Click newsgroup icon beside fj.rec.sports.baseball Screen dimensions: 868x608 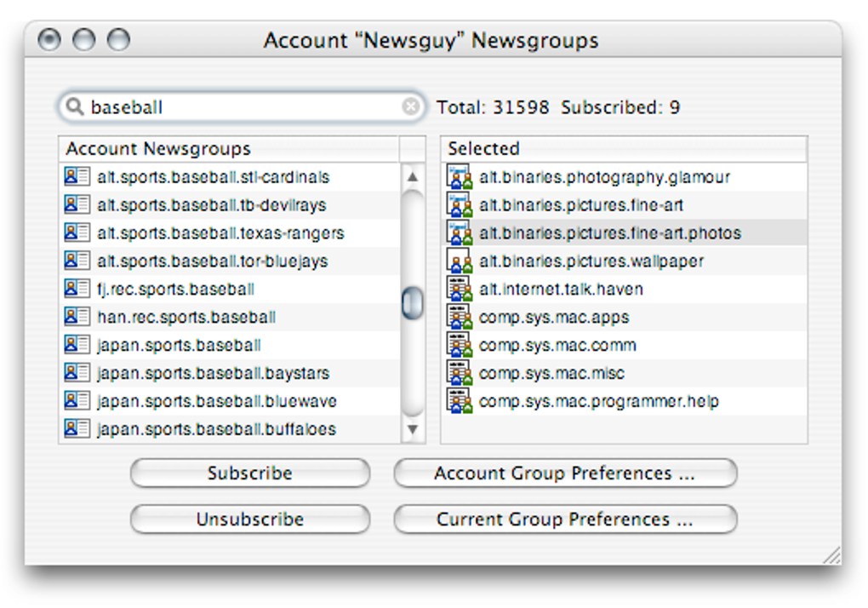[x=77, y=289]
